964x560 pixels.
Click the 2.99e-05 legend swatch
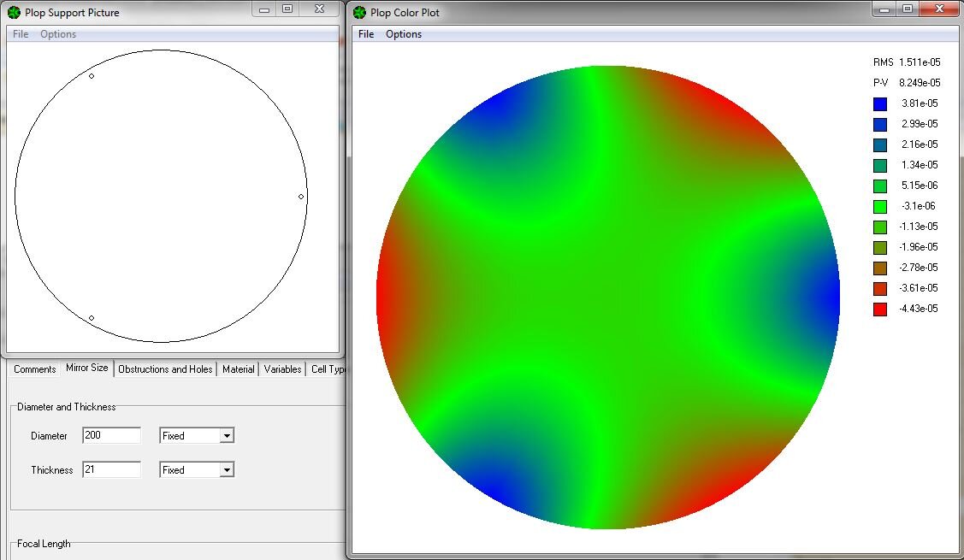[x=880, y=124]
